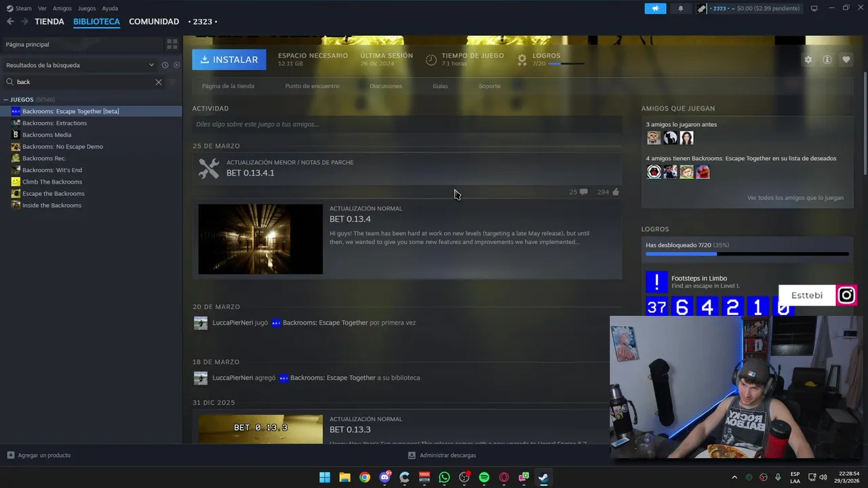Switch to Big Picture mode via monitor icon
This screenshot has height=488, width=868.
814,8
